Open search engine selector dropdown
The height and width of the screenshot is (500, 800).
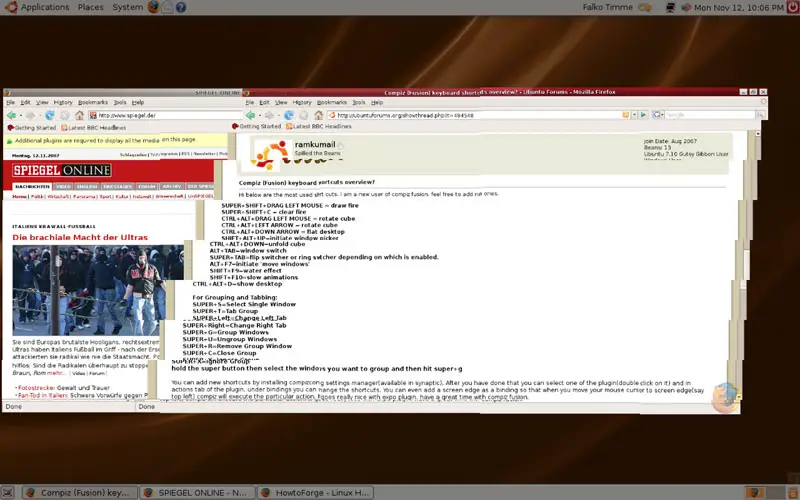658,115
